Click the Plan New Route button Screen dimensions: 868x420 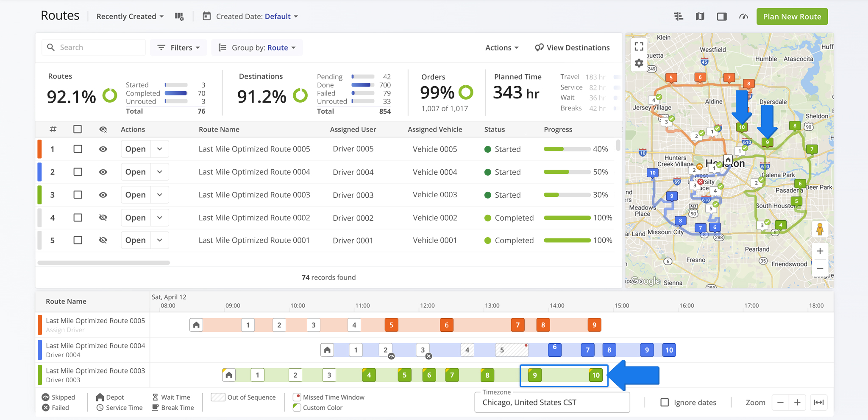click(792, 16)
